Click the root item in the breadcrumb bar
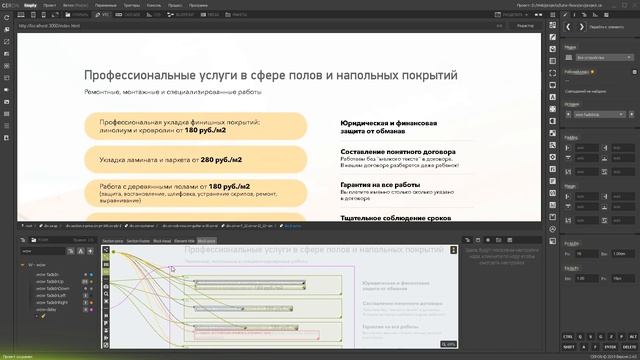 tap(29, 226)
